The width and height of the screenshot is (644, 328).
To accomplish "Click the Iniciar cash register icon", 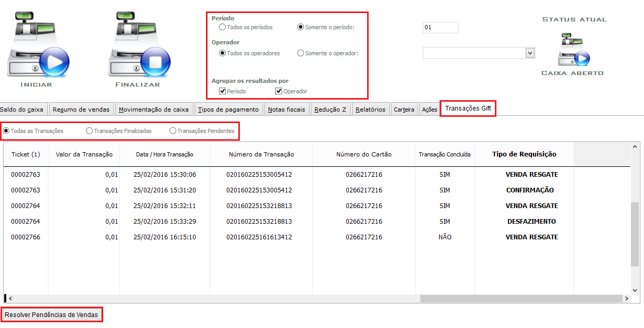I will (x=38, y=44).
